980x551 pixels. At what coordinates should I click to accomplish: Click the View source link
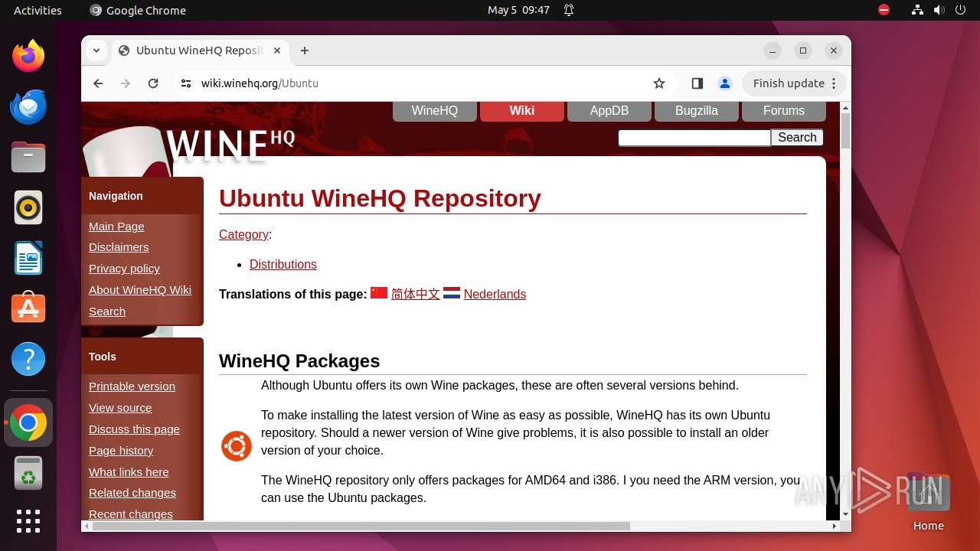coord(120,408)
